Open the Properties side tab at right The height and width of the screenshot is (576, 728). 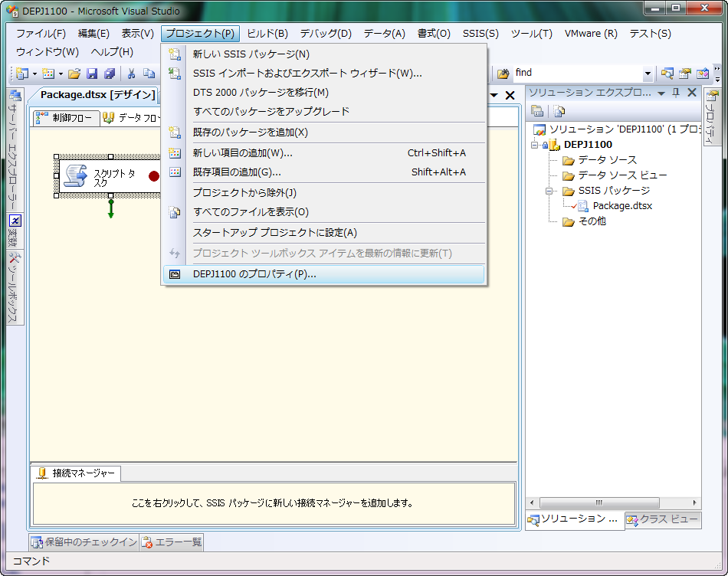point(711,116)
